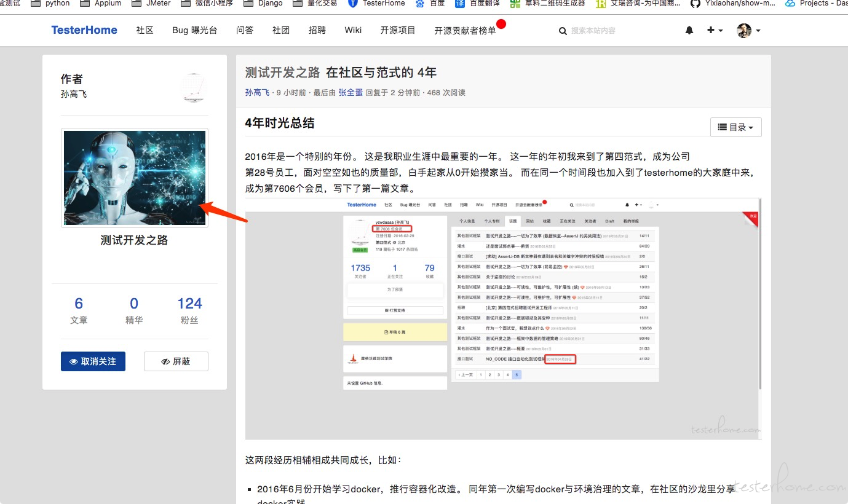Open the author's small avatar in sidebar
848x504 pixels.
click(x=194, y=87)
